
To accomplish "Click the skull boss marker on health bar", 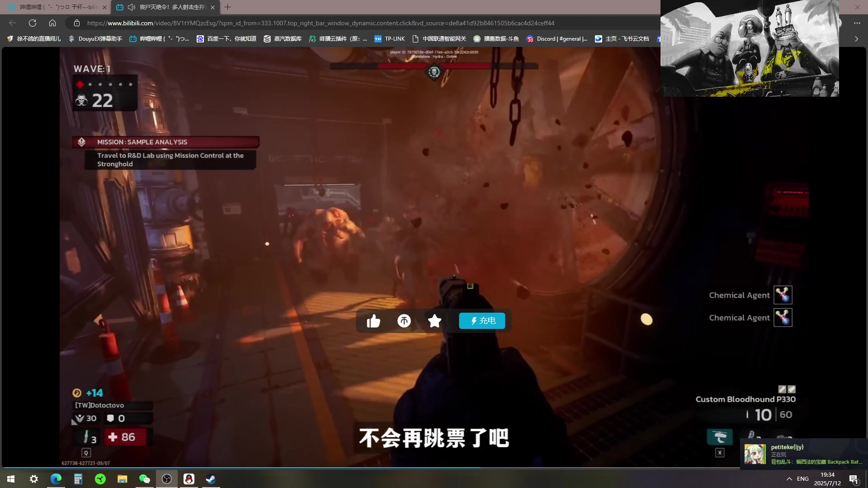I will point(434,72).
